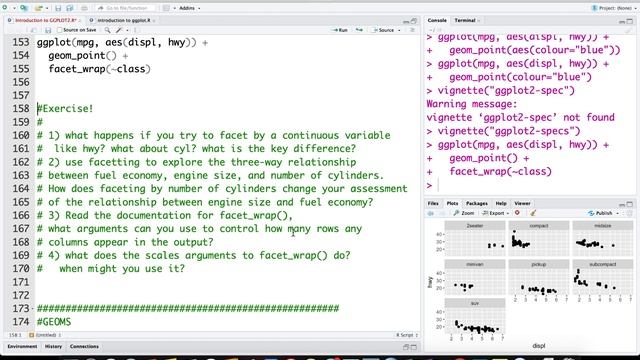The height and width of the screenshot is (360, 640).
Task: Clear all plots with the broom icon
Action: [533, 213]
